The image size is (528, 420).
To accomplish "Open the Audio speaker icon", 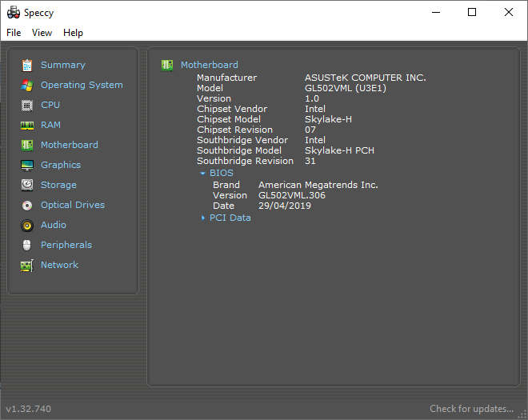I will click(x=27, y=225).
